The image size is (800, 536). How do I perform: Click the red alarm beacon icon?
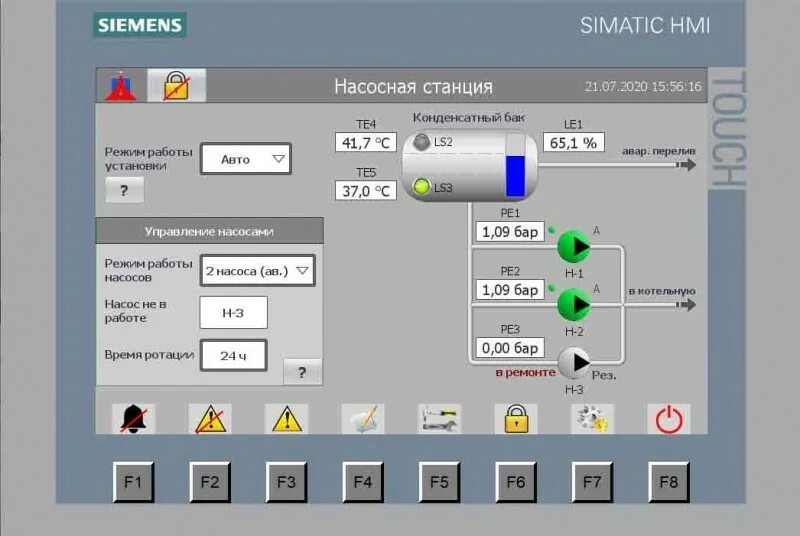tap(121, 86)
